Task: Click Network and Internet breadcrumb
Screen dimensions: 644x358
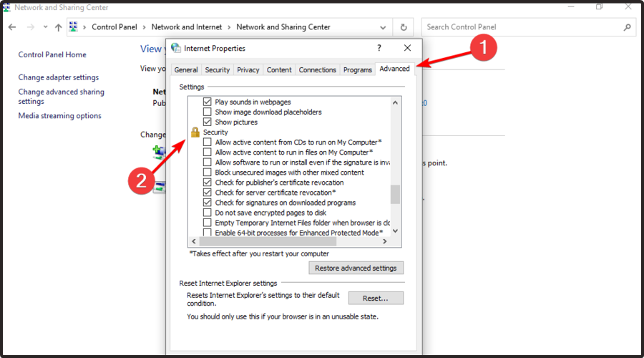Action: (187, 27)
